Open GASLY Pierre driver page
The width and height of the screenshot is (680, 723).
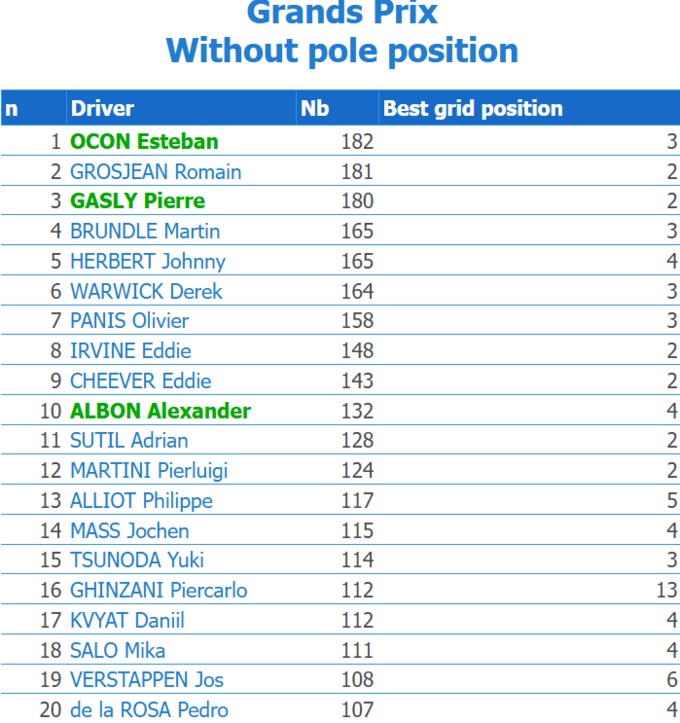coord(137,201)
